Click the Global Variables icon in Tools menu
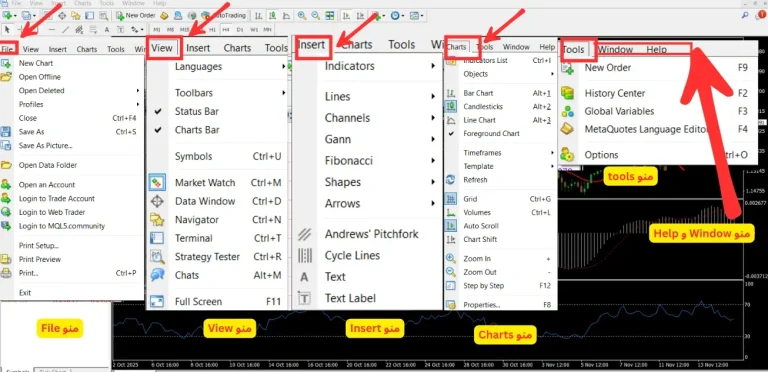 tap(568, 111)
